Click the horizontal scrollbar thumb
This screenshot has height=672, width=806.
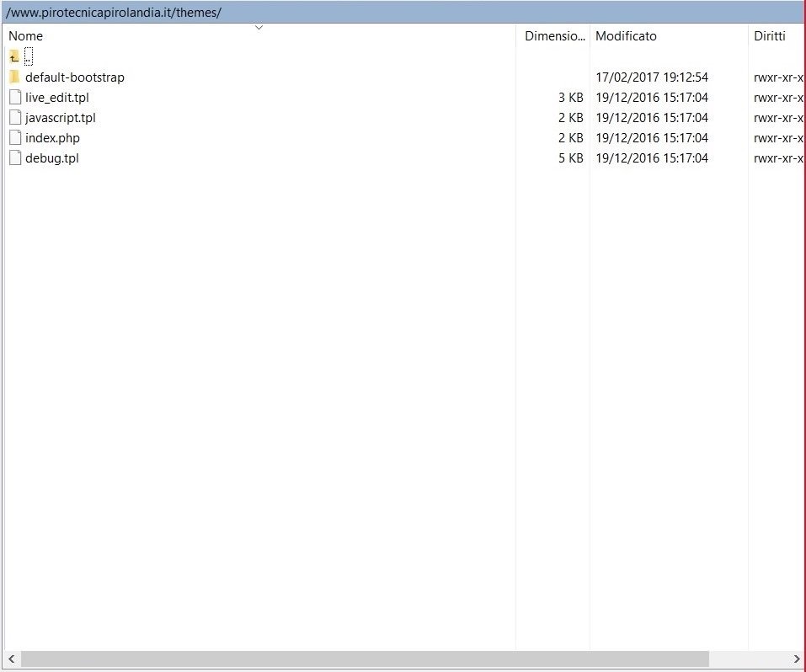click(365, 659)
